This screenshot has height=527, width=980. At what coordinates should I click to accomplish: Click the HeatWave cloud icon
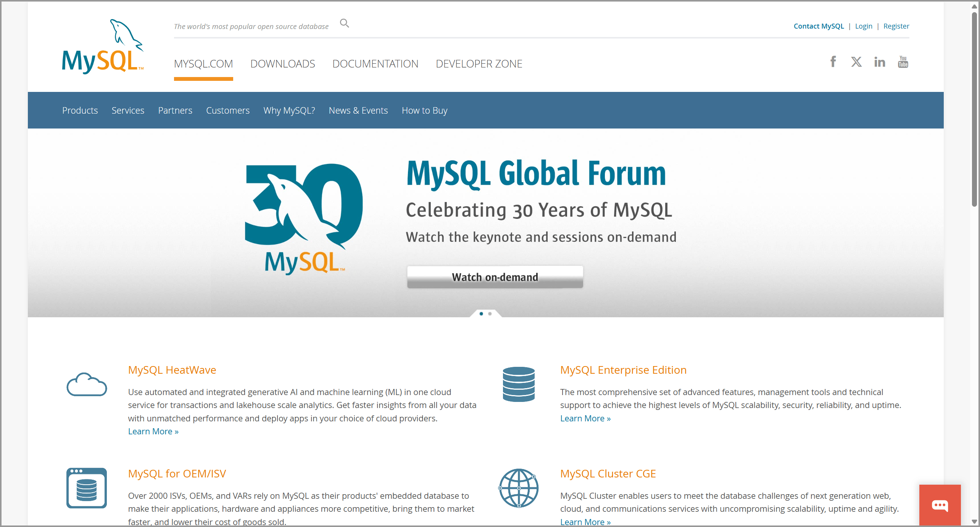[87, 384]
